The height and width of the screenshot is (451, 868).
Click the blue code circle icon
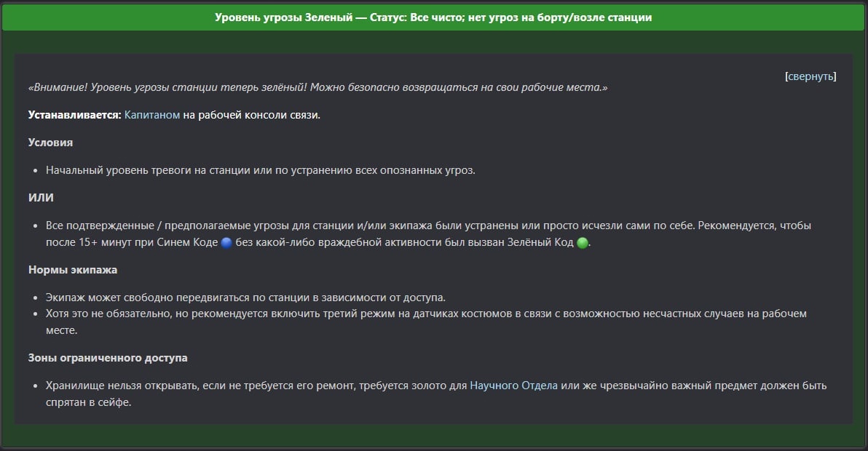pyautogui.click(x=226, y=244)
